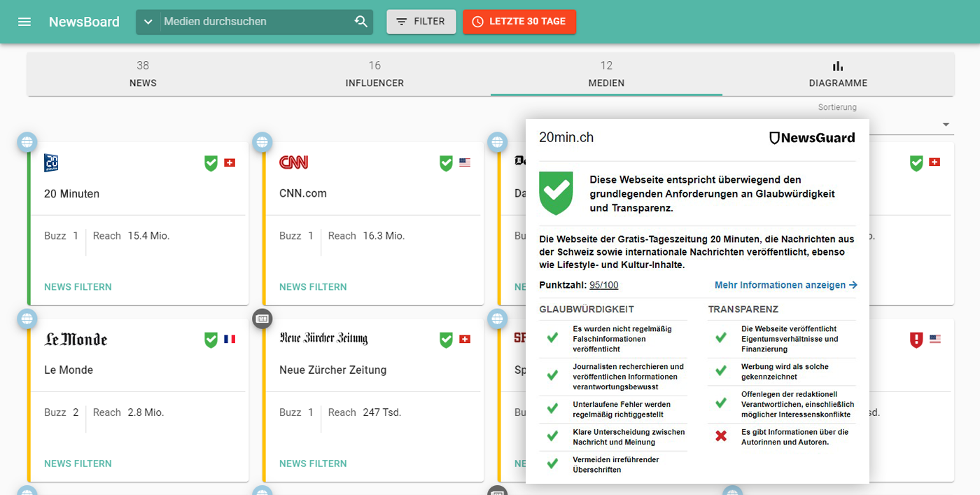980x495 pixels.
Task: Click the '20 Minuten' card title
Action: (72, 194)
